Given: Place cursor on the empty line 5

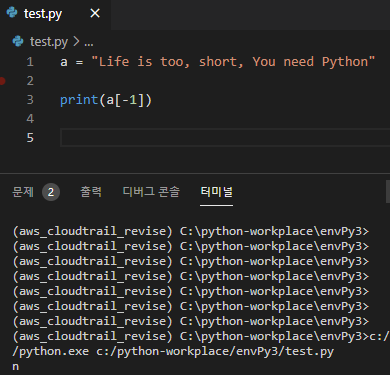Looking at the screenshot, I should (x=225, y=138).
